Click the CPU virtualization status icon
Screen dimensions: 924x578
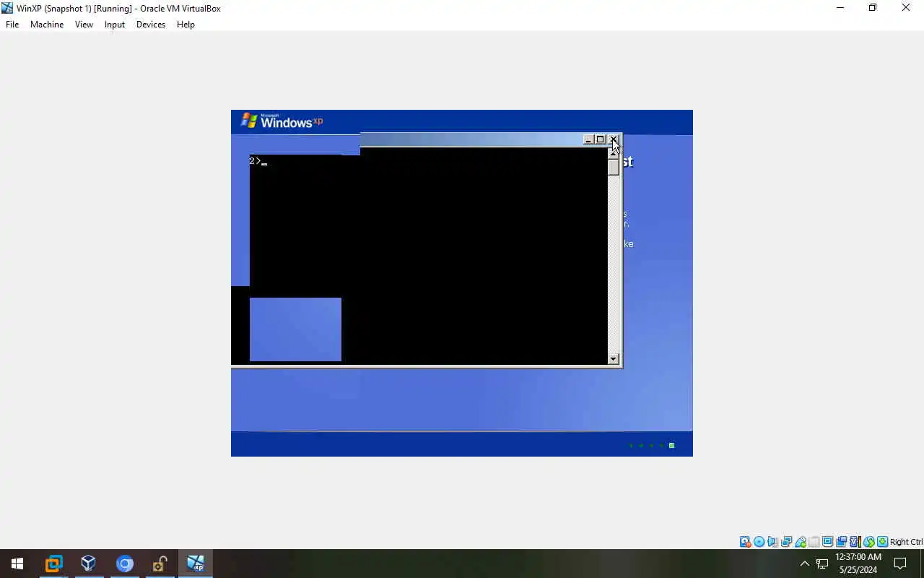(855, 542)
